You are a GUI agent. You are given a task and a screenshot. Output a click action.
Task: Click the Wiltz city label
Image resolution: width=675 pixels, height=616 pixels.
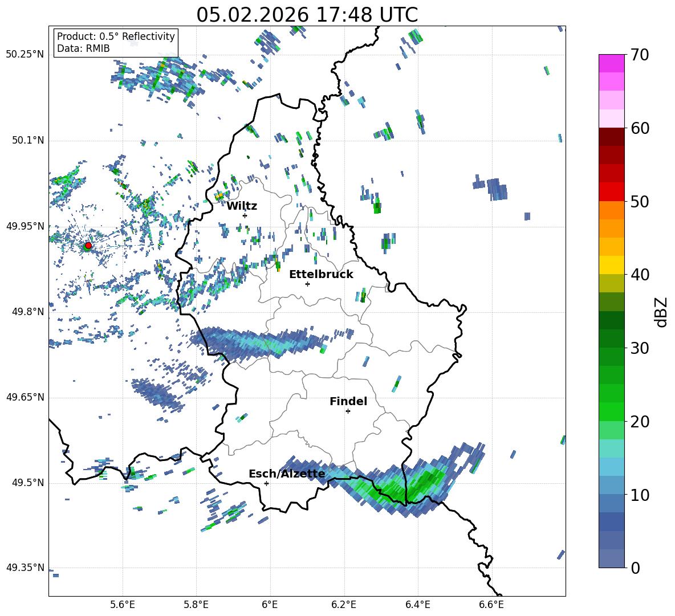pyautogui.click(x=242, y=206)
